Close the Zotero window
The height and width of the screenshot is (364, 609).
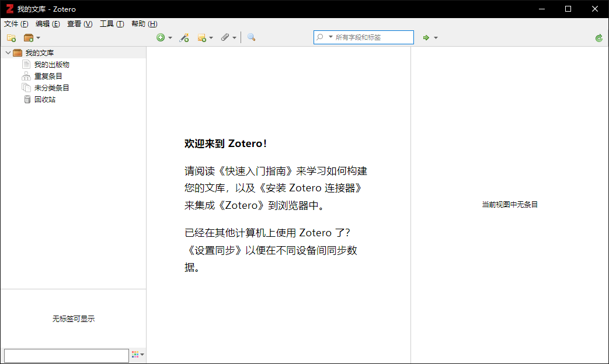[594, 9]
